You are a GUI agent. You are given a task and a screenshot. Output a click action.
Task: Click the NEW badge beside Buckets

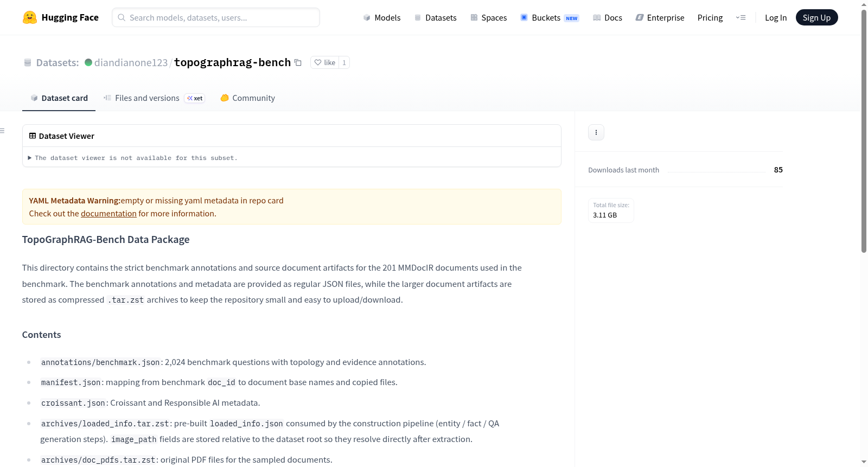[x=572, y=18]
